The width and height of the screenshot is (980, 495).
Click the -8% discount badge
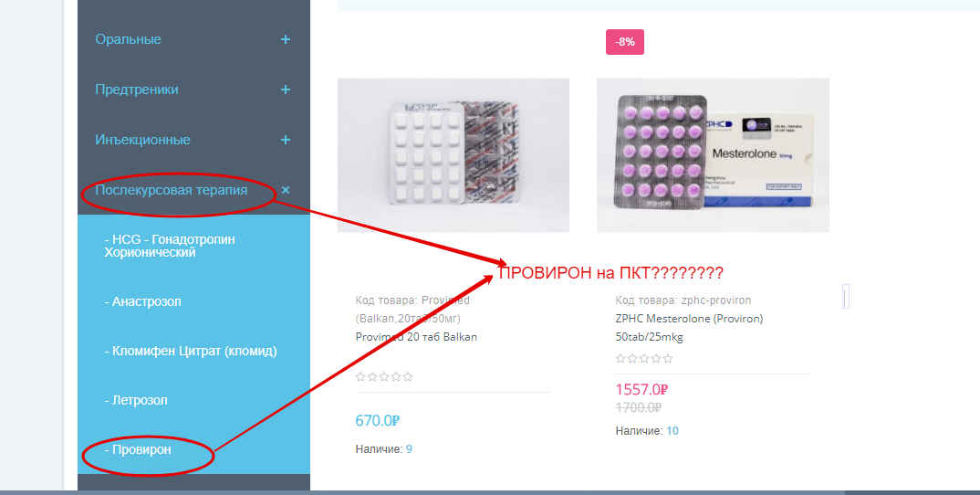point(624,42)
